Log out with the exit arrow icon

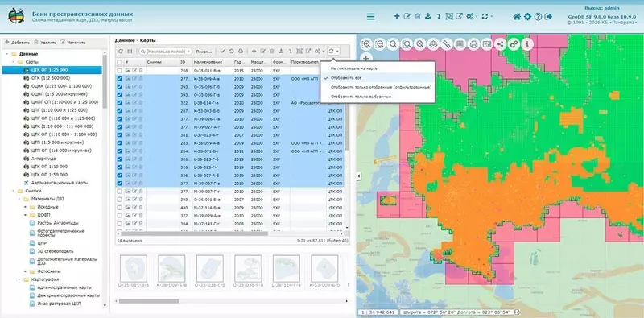point(548,16)
